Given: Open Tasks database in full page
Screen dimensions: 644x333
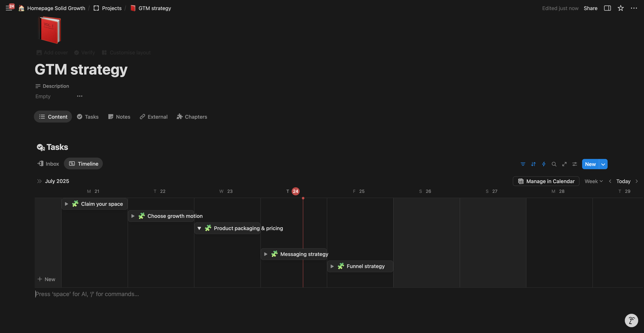Looking at the screenshot, I should coord(564,164).
